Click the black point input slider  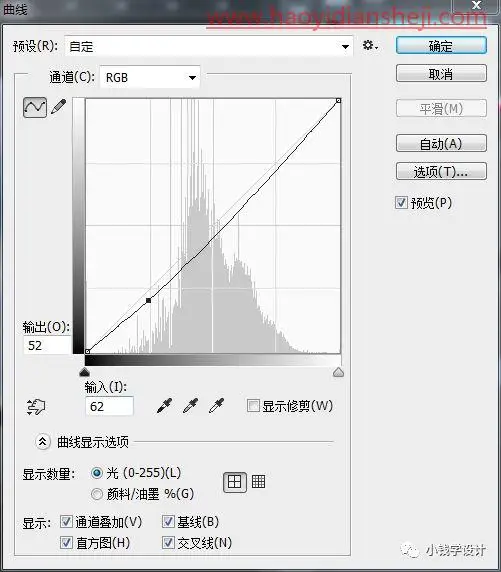[x=84, y=372]
